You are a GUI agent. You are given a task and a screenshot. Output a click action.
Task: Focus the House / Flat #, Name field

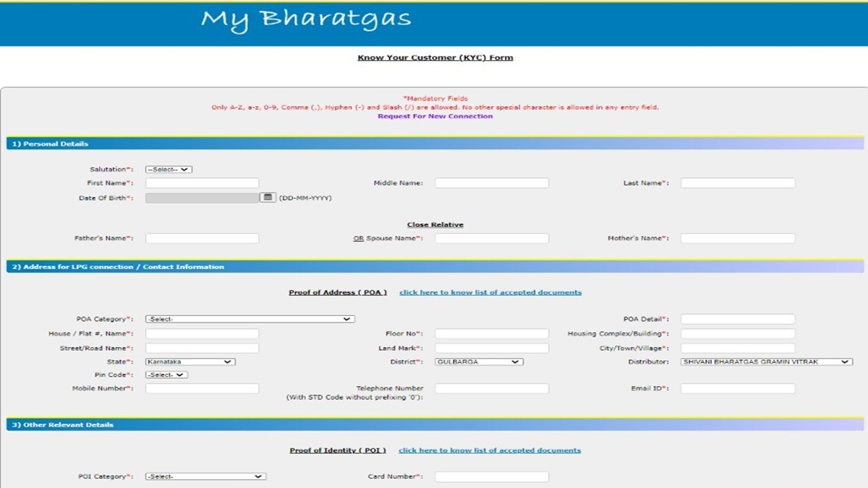[202, 334]
